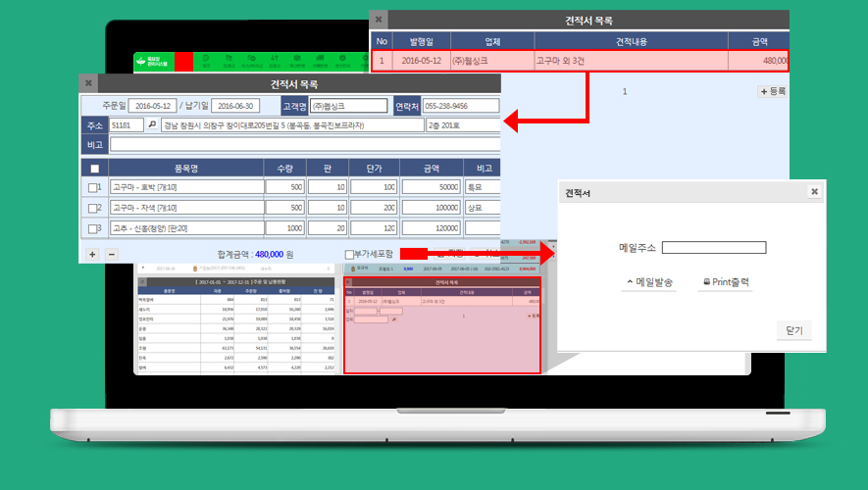The width and height of the screenshot is (868, 490).
Task: Click the 납기일 delivery date field
Action: tap(237, 106)
